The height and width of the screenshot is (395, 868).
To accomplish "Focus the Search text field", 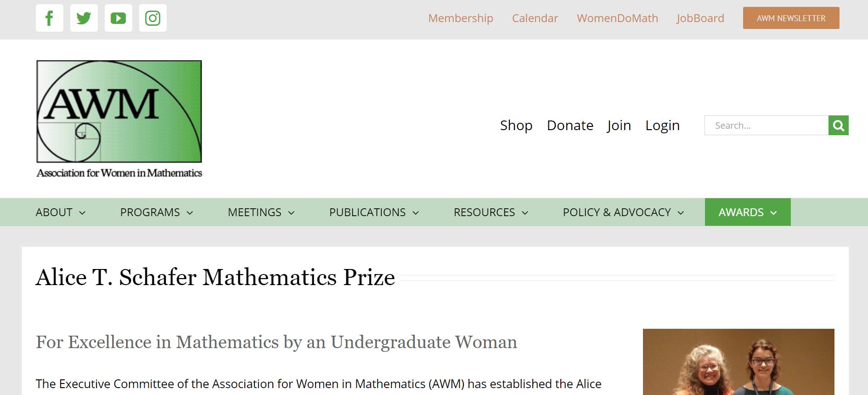I will (x=766, y=126).
